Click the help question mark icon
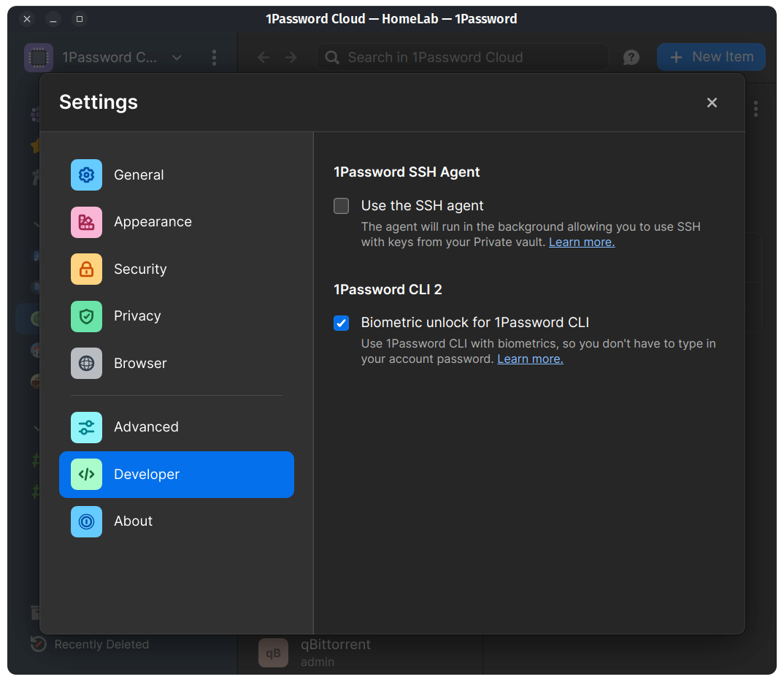Image resolution: width=784 pixels, height=682 pixels. [631, 57]
